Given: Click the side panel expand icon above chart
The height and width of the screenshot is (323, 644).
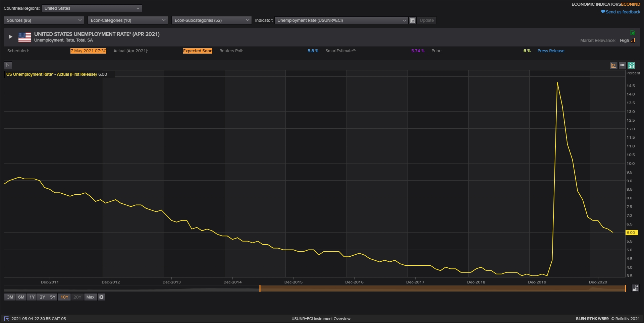Looking at the screenshot, I should coord(8,65).
